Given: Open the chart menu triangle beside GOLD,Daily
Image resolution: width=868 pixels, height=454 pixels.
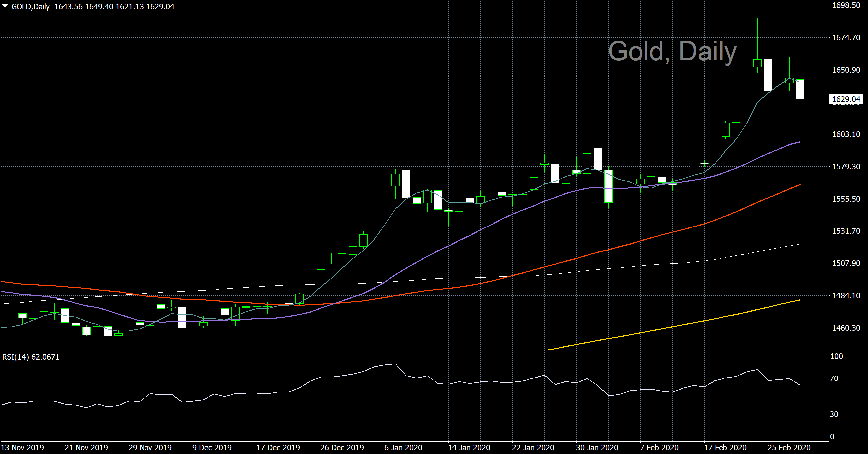Looking at the screenshot, I should coord(5,6).
